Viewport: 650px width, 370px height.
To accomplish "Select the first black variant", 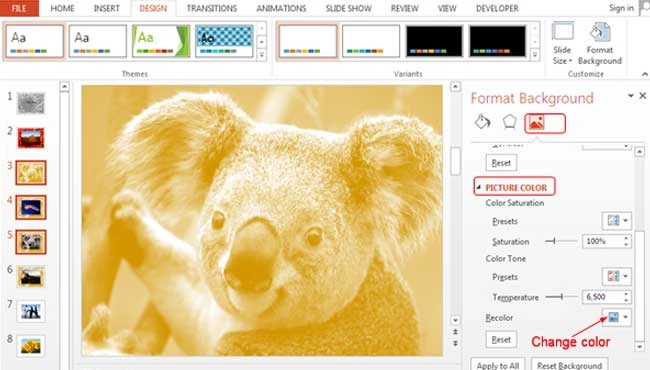I will coord(434,41).
